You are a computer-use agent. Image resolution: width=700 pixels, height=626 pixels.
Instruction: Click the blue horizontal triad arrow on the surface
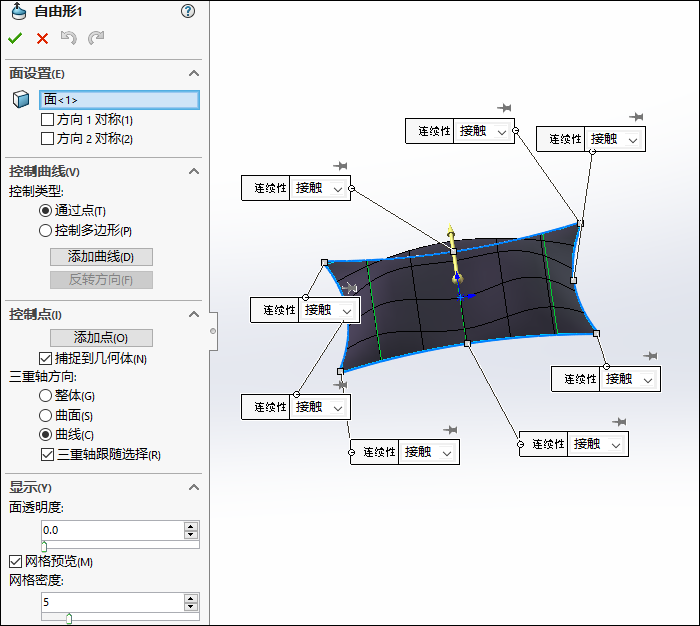(x=470, y=296)
